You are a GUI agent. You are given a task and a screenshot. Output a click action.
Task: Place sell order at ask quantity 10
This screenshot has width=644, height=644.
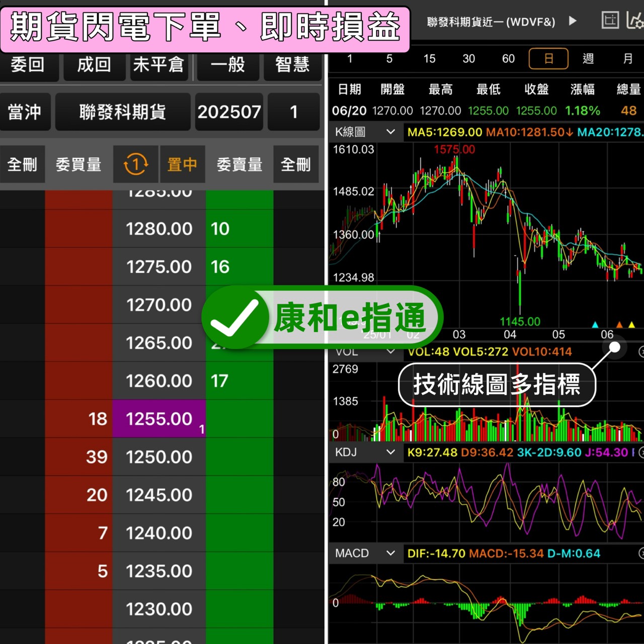(220, 229)
